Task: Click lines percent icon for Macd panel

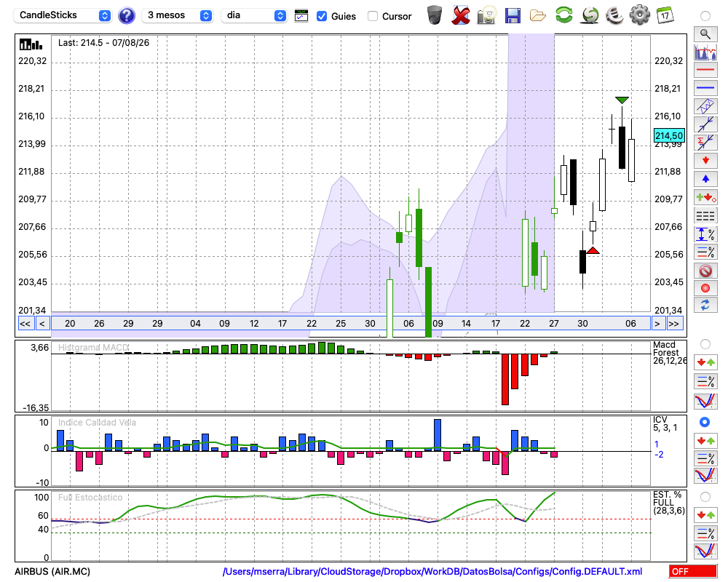Action: (705, 381)
